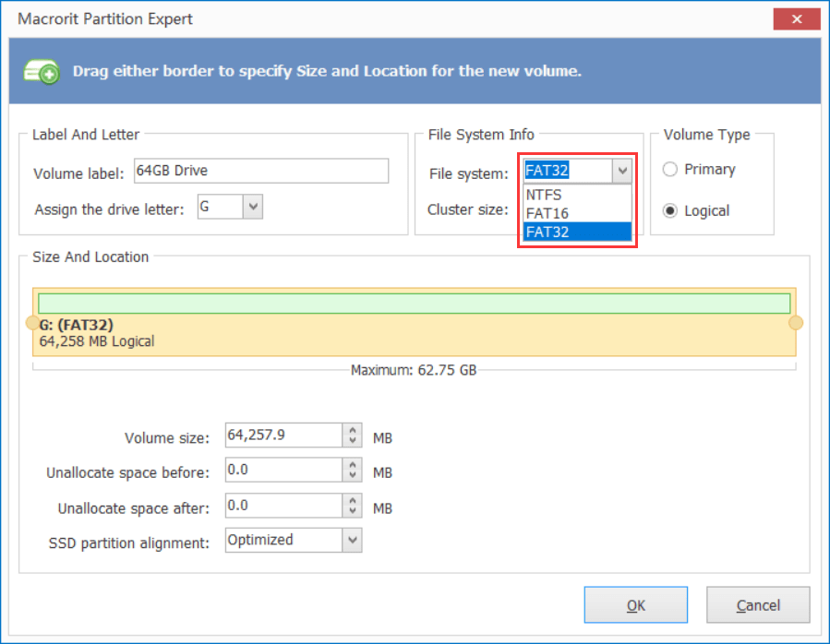Select the Primary volume type
This screenshot has height=644, width=830.
670,170
